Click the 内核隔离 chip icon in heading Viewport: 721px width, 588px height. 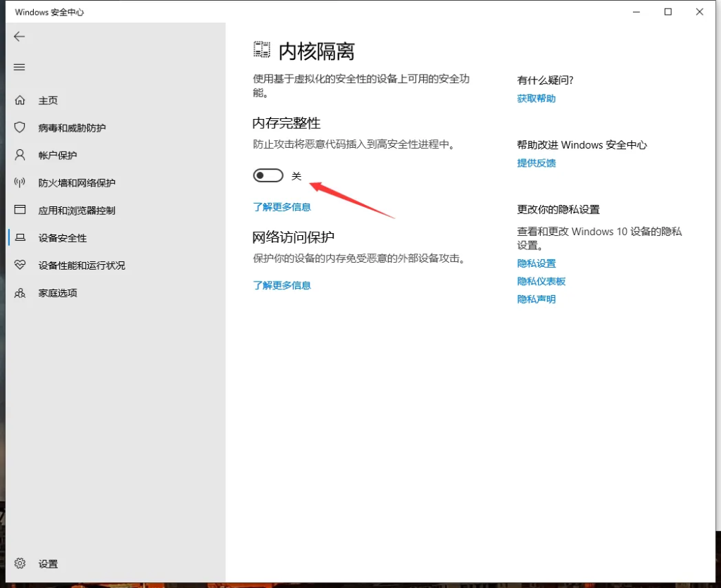262,50
